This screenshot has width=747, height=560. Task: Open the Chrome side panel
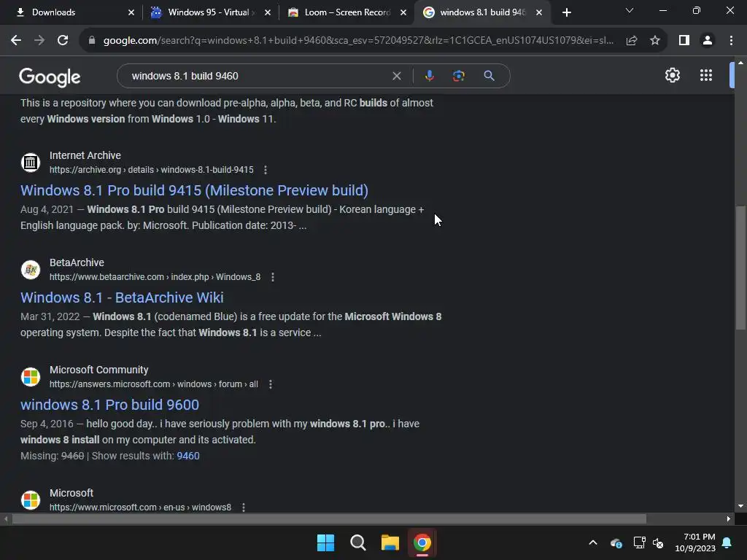coord(684,41)
